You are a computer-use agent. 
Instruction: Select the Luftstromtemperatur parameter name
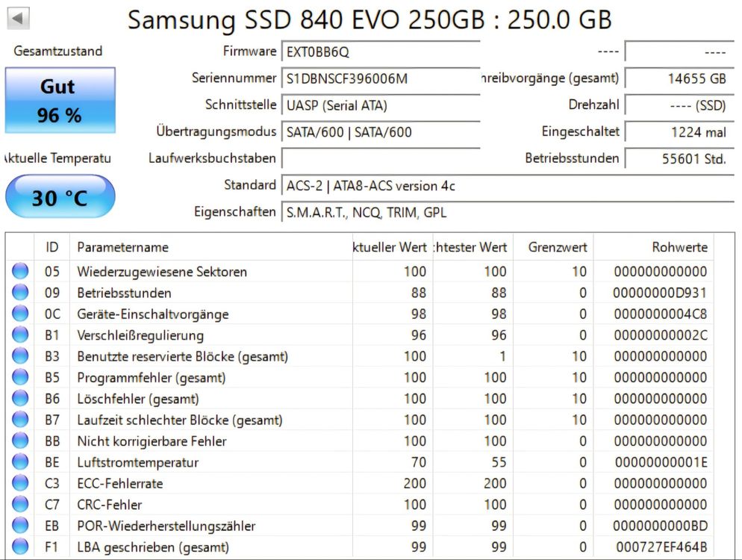[x=137, y=462]
